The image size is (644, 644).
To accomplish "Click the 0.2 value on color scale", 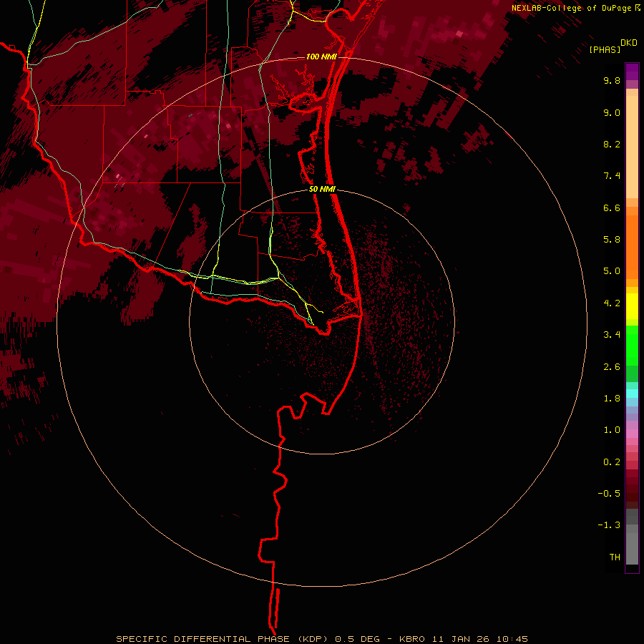I will pos(612,462).
